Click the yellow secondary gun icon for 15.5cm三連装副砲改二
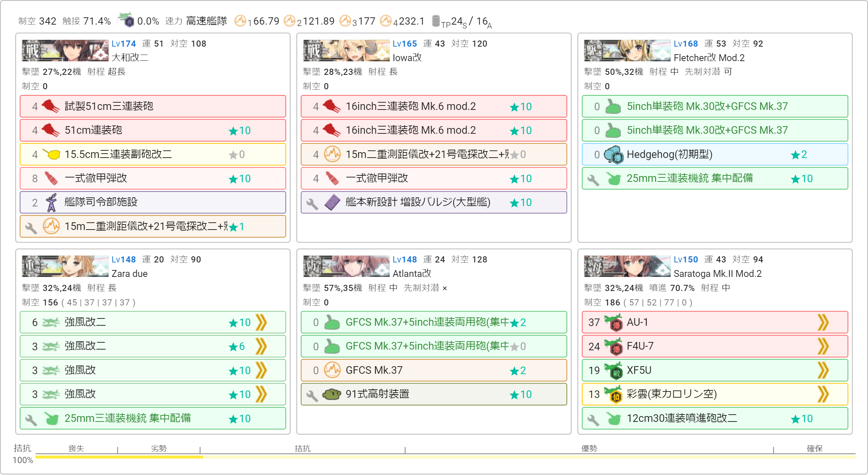 click(x=51, y=154)
